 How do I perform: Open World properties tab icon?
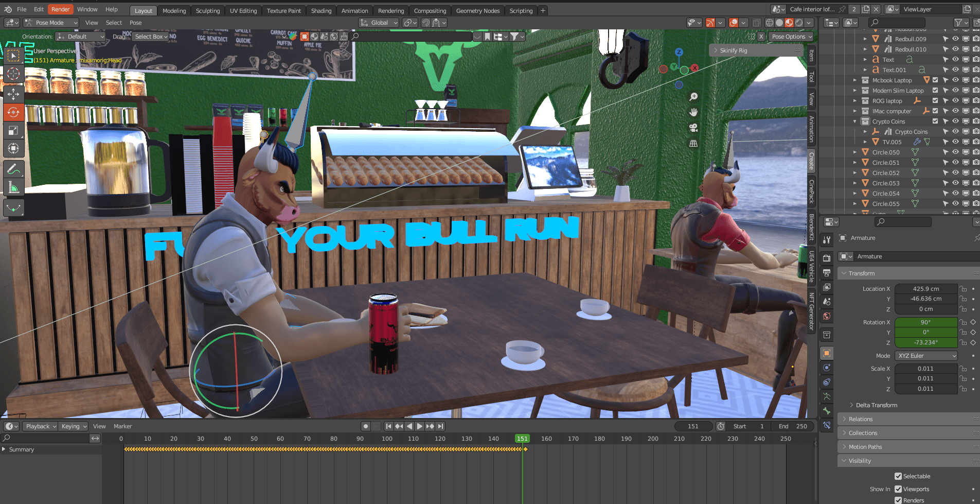tap(827, 316)
